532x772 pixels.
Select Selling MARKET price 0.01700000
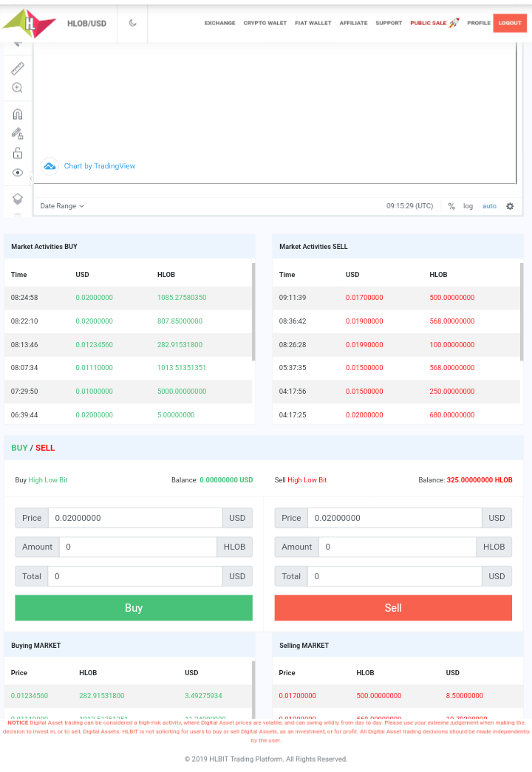(x=298, y=696)
